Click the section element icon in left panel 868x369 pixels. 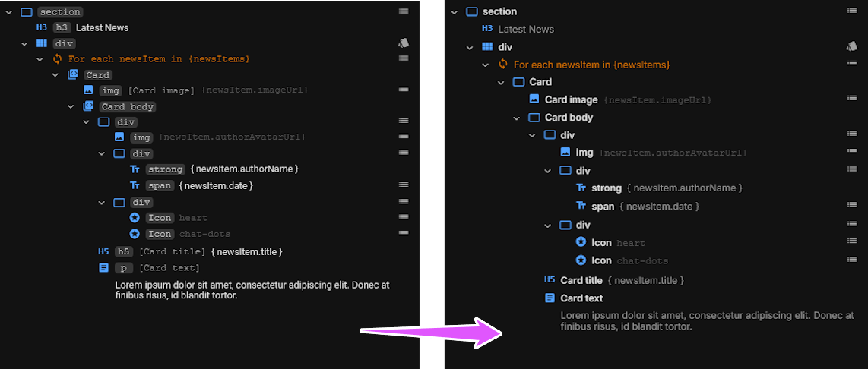27,11
